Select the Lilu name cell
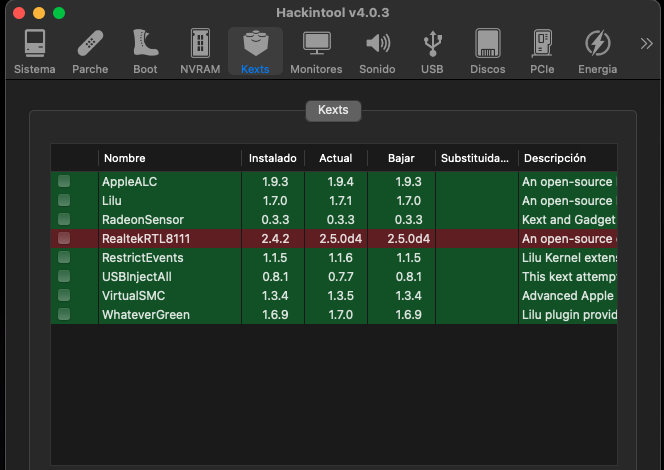664x470 pixels. pos(170,201)
